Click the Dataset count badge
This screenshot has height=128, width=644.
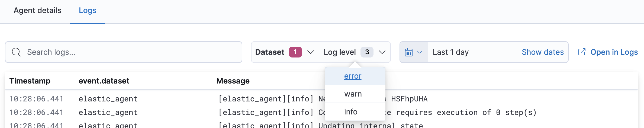click(x=295, y=52)
